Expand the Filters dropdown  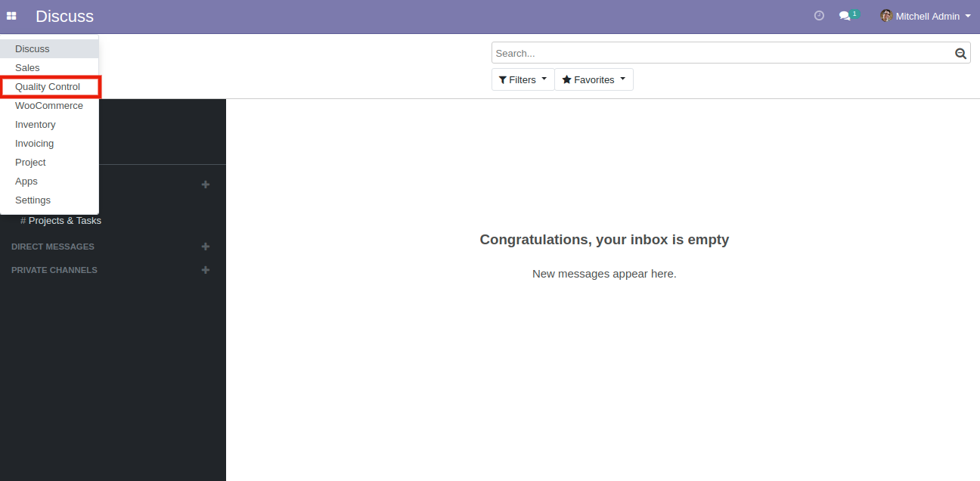pyautogui.click(x=523, y=79)
